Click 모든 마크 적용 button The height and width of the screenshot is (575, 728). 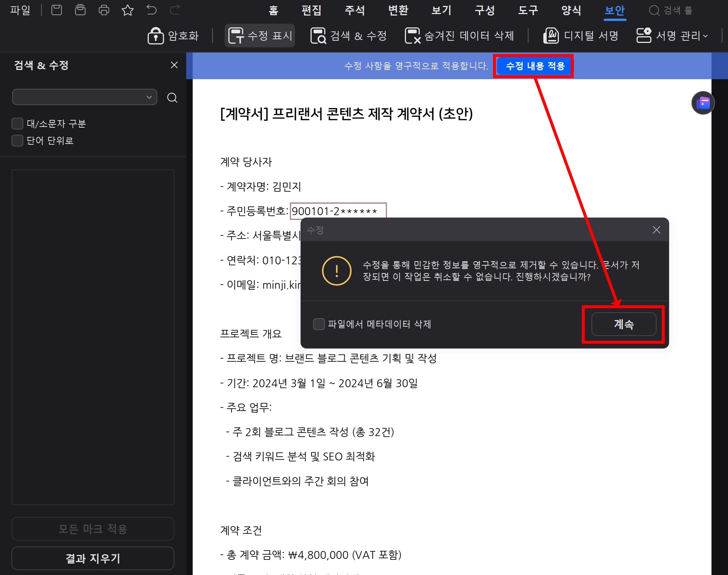pyautogui.click(x=93, y=529)
